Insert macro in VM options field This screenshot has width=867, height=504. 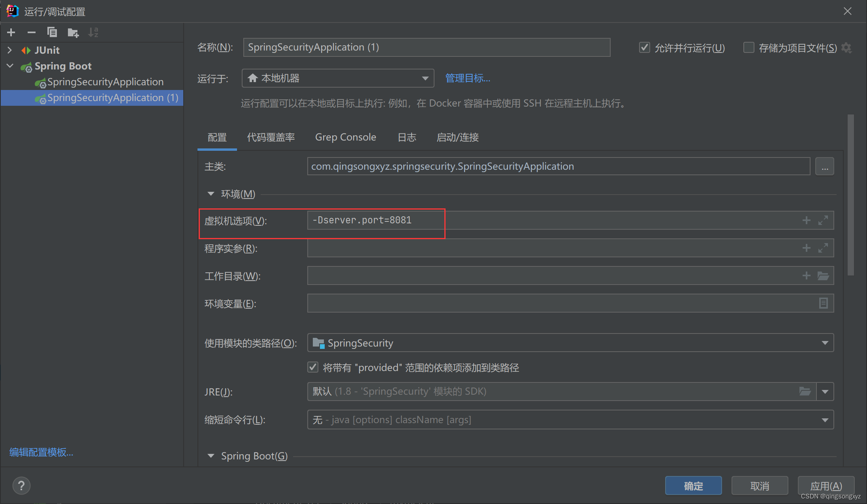click(806, 220)
